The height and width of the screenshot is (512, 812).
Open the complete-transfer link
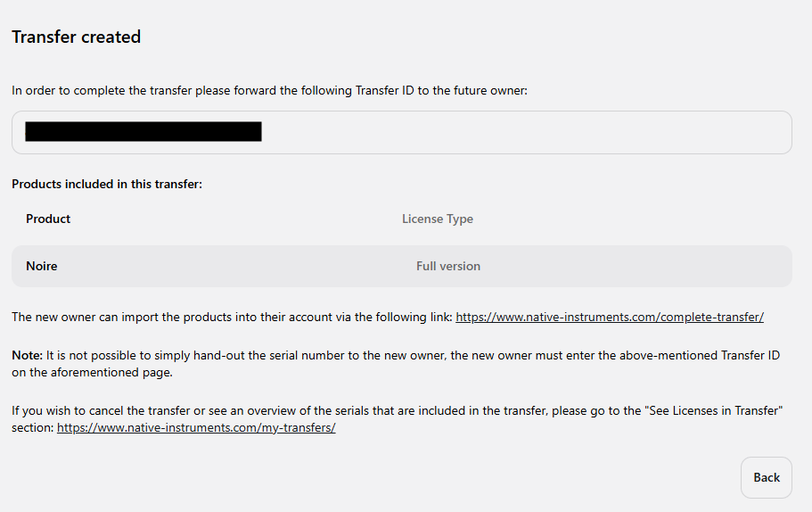[610, 317]
